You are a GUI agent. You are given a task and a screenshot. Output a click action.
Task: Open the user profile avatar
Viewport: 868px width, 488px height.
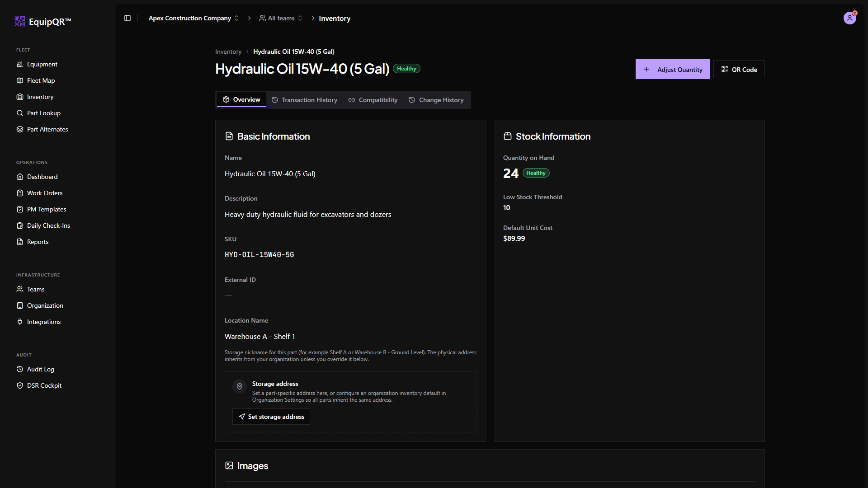(x=849, y=19)
